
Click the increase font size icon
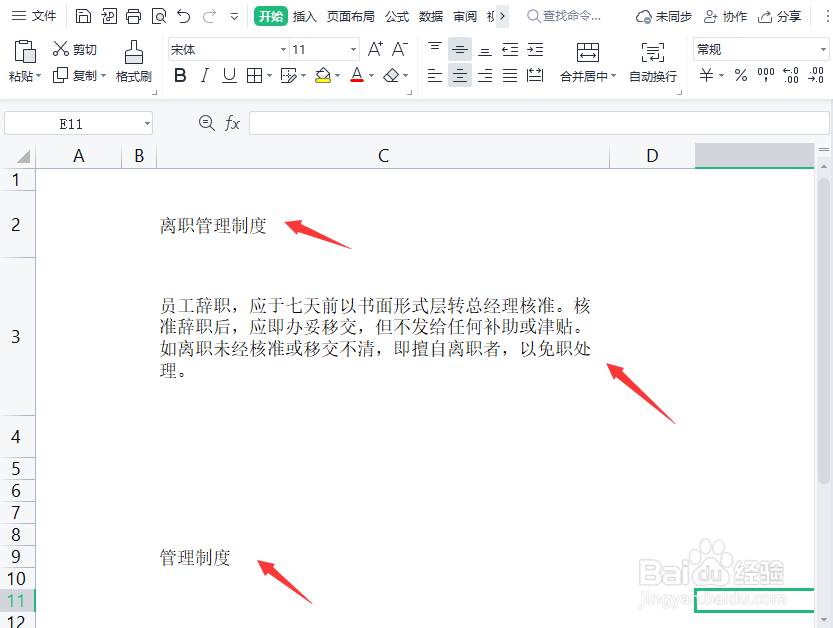pos(374,48)
